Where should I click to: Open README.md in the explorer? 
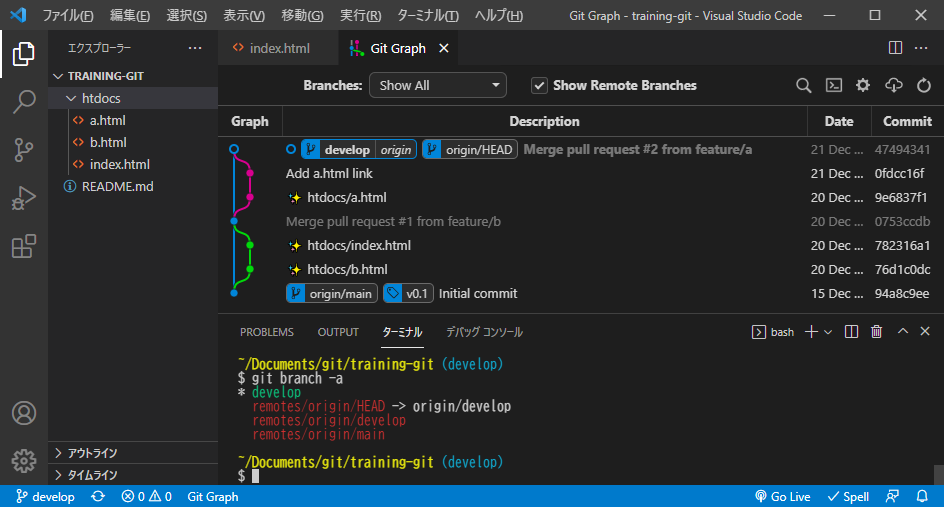(x=132, y=187)
